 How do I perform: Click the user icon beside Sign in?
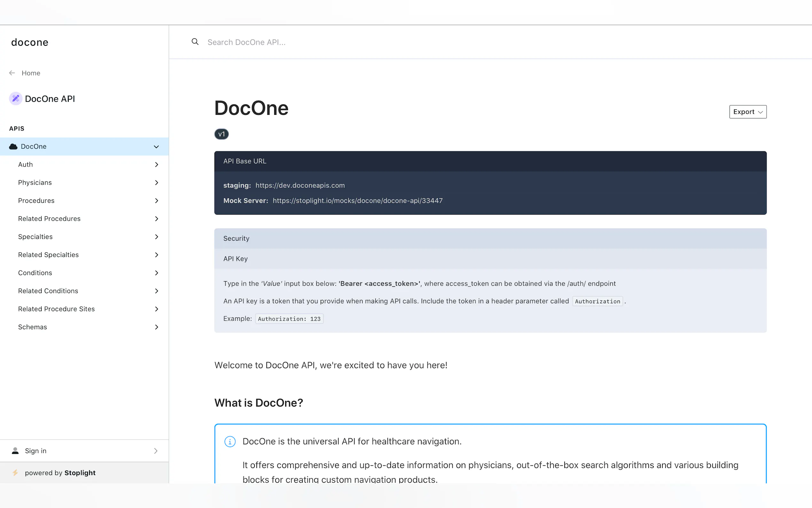point(15,450)
